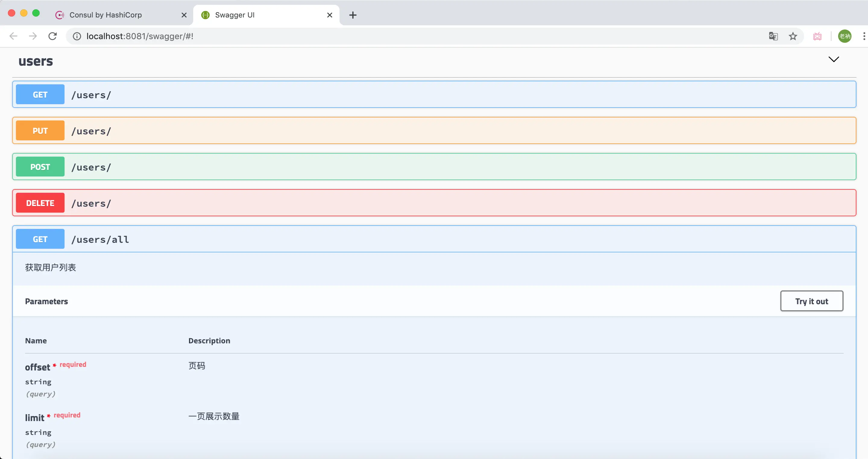The image size is (868, 459).
Task: Close the Consul by HashiCorp tab
Action: (x=184, y=15)
